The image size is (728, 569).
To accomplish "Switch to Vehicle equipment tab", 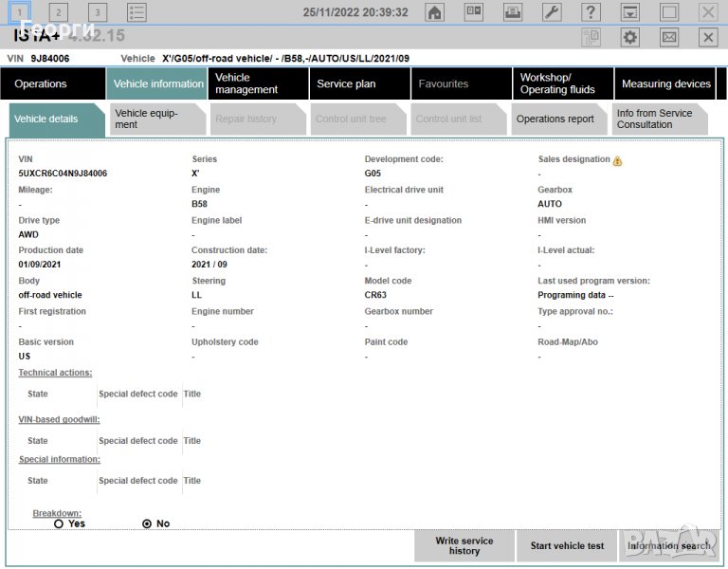I will tap(155, 119).
